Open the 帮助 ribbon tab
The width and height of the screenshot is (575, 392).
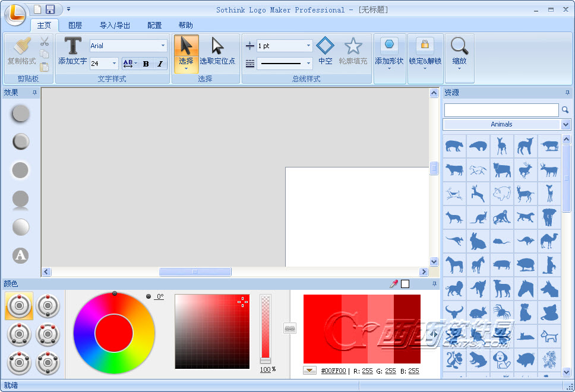[185, 26]
